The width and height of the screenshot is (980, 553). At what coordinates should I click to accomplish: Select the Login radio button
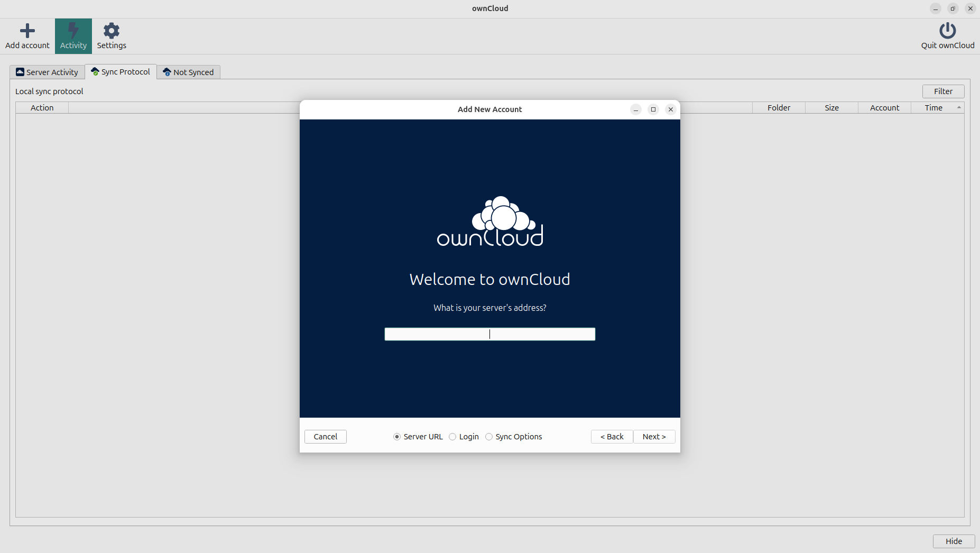click(x=464, y=437)
